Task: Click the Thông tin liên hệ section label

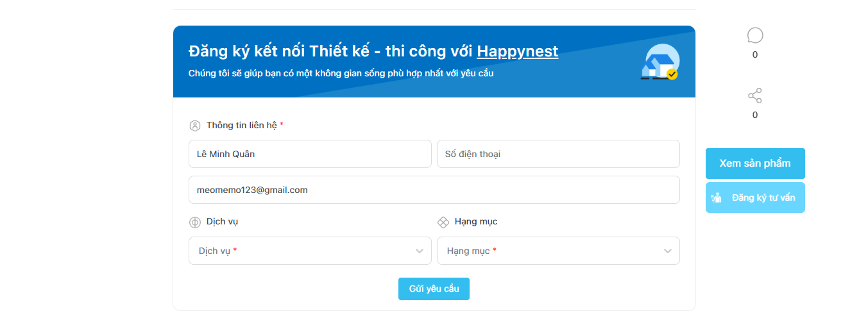Action: (x=241, y=126)
